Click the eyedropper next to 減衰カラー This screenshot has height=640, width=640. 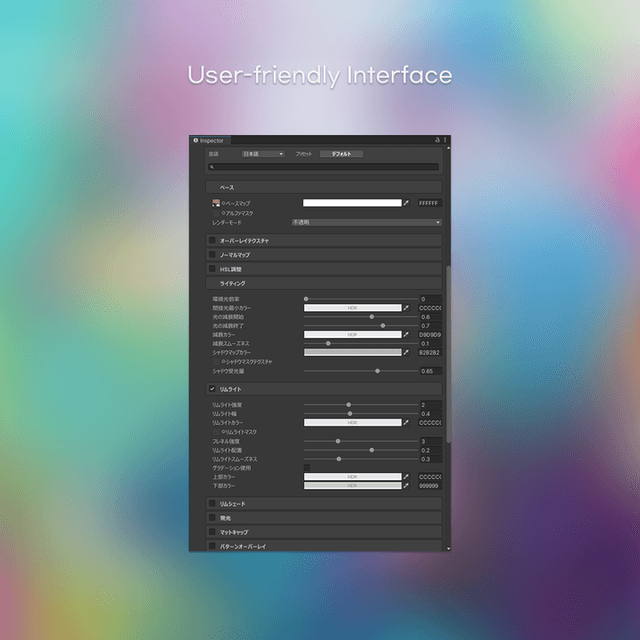tap(407, 334)
